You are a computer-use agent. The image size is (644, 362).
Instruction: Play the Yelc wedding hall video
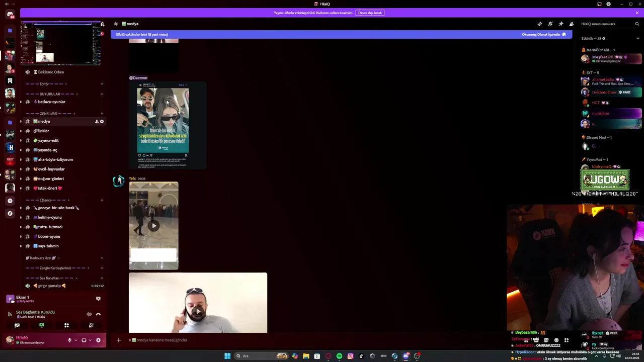pos(153,226)
